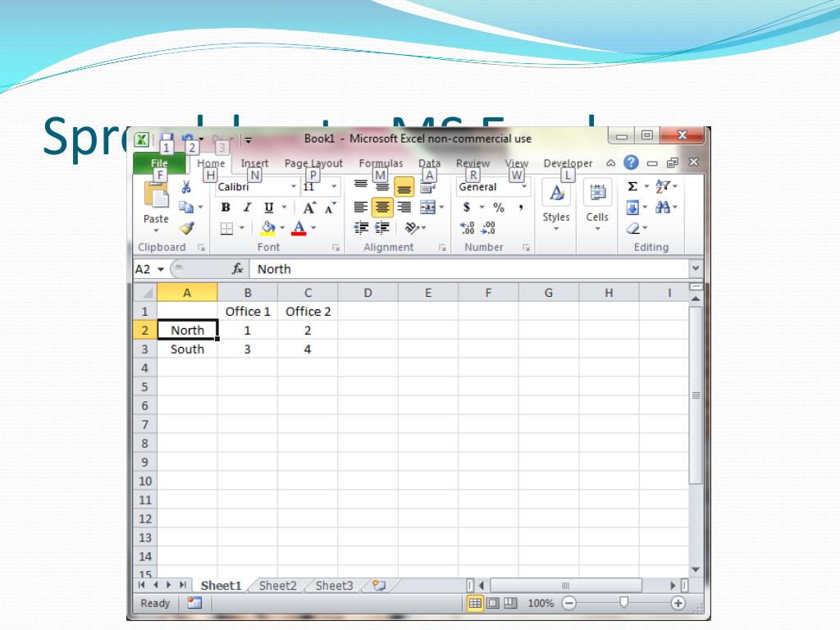Screen dimensions: 840x630
Task: Switch to Page Layout view in status bar
Action: (x=493, y=603)
